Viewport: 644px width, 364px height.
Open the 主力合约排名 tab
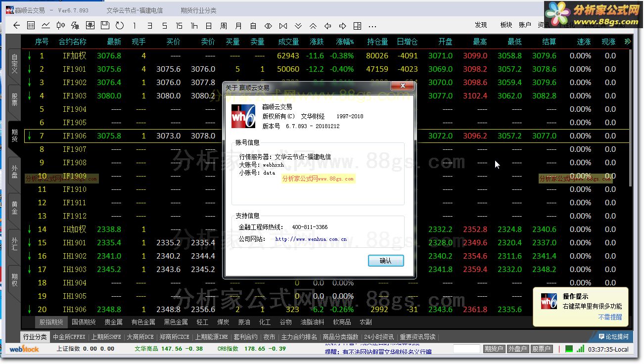coord(299,337)
